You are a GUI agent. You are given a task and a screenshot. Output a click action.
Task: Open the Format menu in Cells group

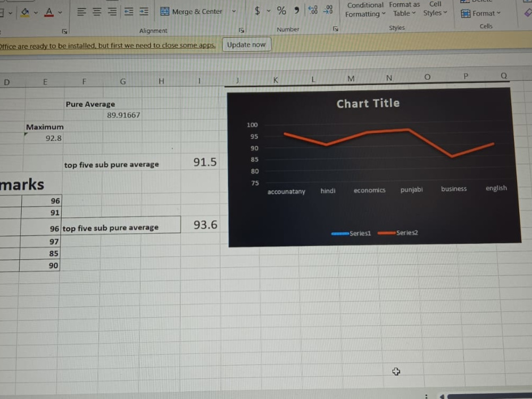[x=480, y=14]
